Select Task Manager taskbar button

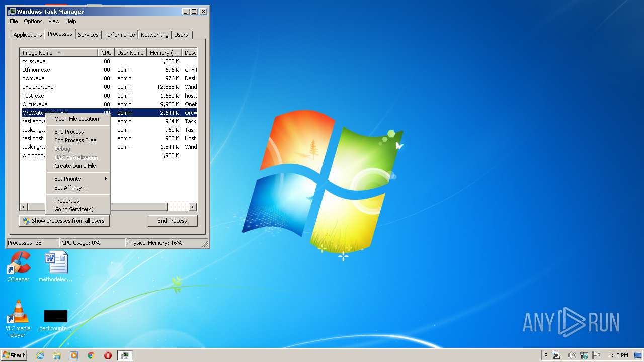(125, 355)
